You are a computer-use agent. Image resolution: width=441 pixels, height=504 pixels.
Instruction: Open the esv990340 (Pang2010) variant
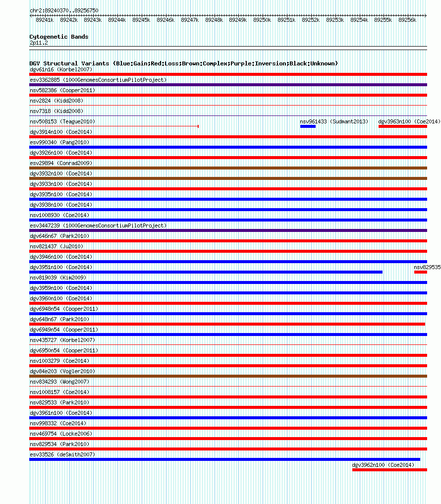(59, 142)
